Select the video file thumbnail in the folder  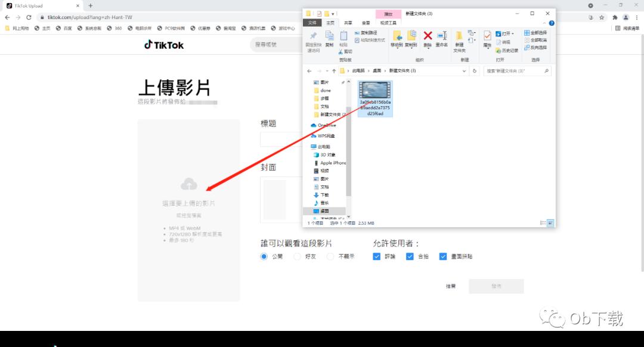click(x=374, y=91)
